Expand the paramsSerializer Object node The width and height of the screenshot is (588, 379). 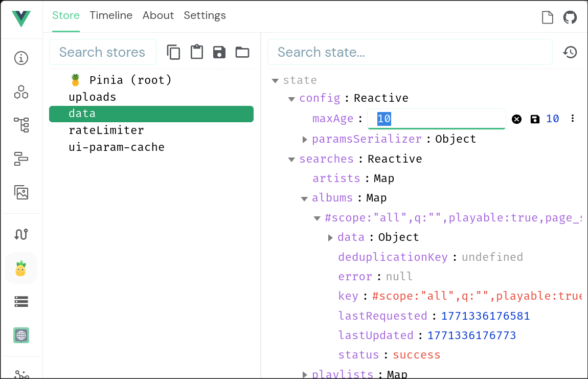pos(305,139)
